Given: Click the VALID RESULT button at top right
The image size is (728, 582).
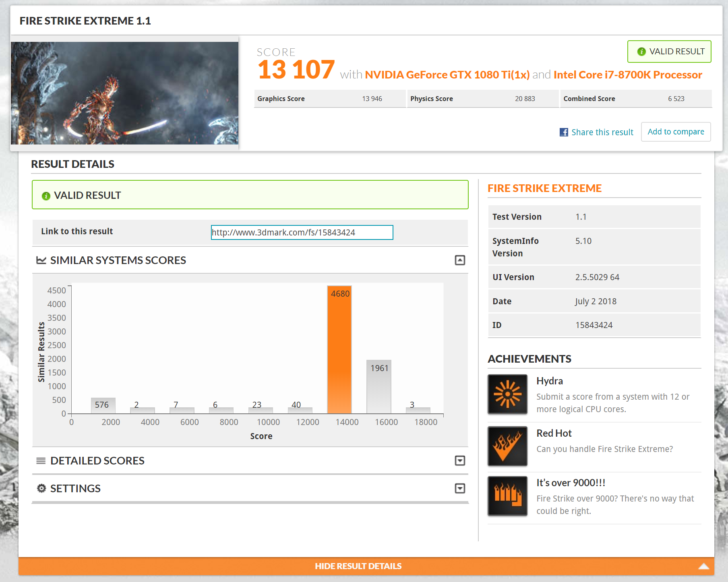Looking at the screenshot, I should pyautogui.click(x=669, y=52).
